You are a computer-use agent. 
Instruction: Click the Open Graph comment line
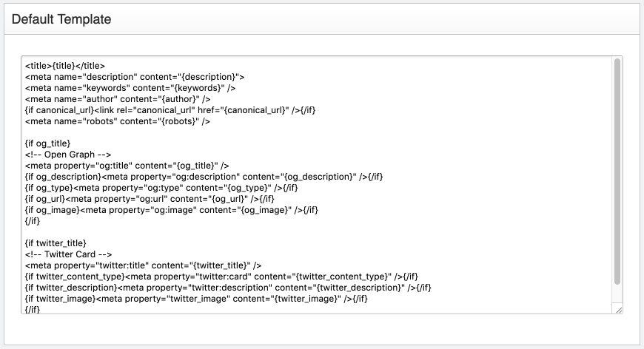[68, 155]
